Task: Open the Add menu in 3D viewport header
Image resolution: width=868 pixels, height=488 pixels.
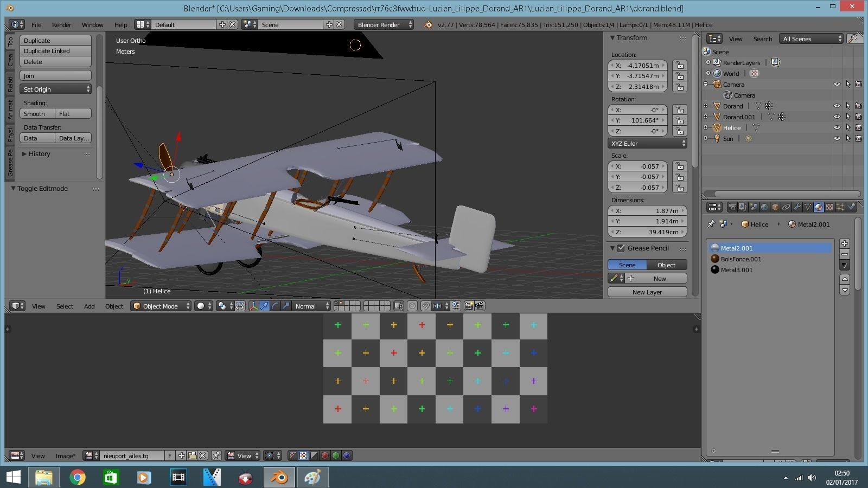Action: (89, 306)
